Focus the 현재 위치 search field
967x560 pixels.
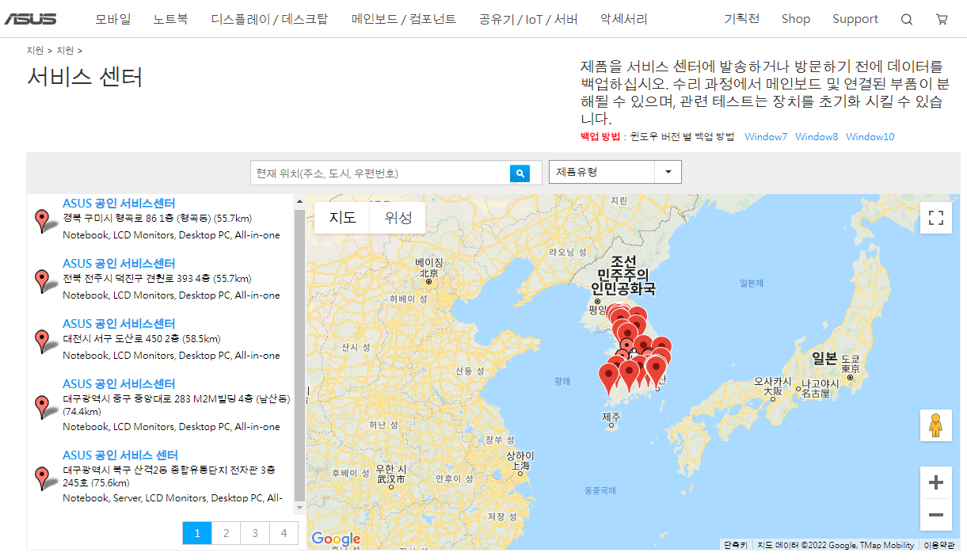[379, 173]
